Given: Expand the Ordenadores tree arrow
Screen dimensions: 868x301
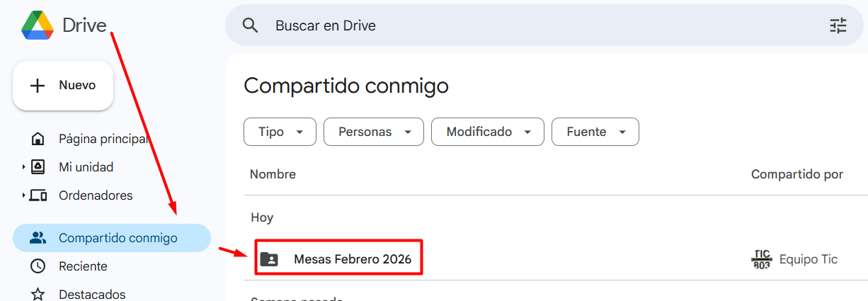Looking at the screenshot, I should (23, 195).
